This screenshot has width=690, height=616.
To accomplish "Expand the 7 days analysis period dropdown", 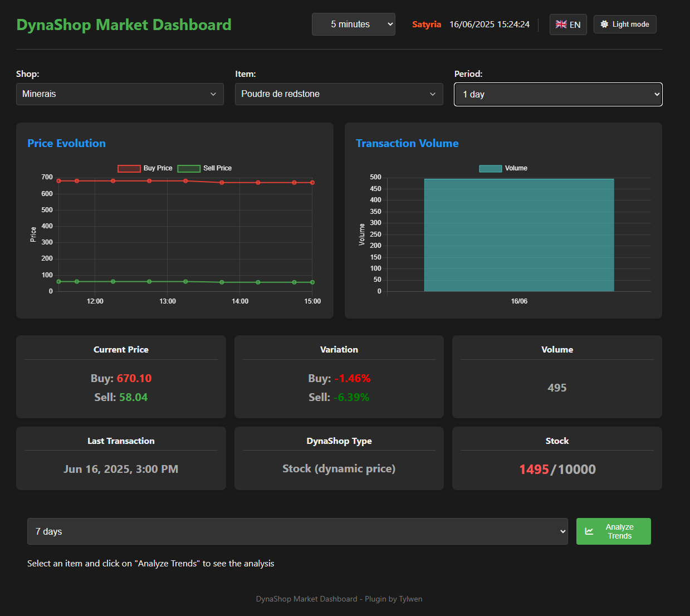I will (297, 531).
